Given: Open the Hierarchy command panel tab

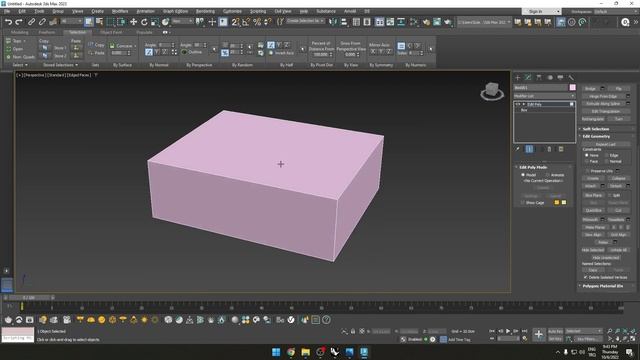Looking at the screenshot, I should coord(539,77).
